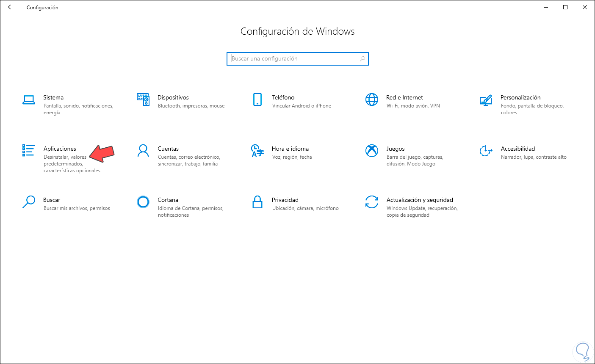Open the Aplicaciones settings title
The image size is (595, 364).
coord(60,149)
